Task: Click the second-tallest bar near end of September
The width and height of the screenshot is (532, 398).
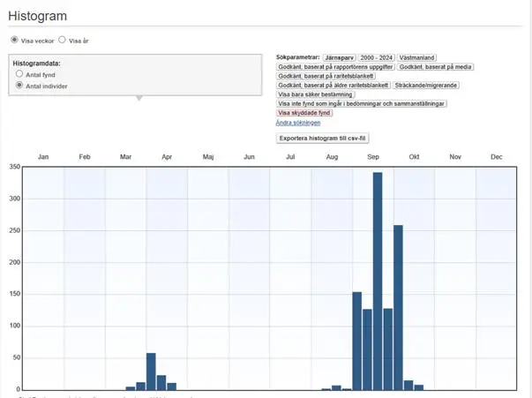Action: [398, 307]
